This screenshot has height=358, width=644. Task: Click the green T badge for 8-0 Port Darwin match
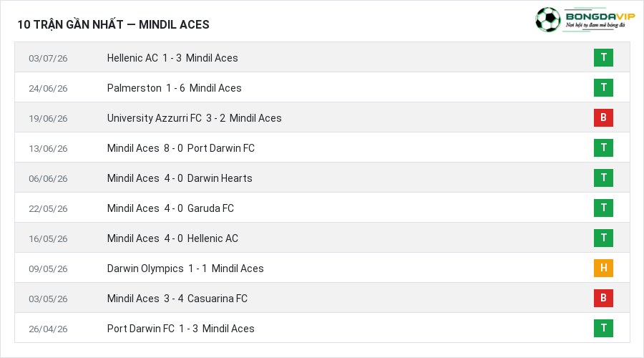[603, 147]
